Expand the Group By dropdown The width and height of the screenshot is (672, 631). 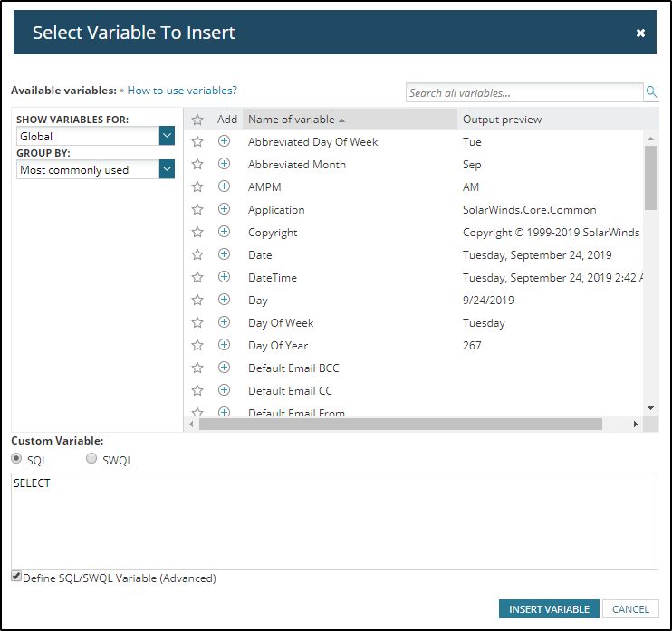[x=167, y=169]
